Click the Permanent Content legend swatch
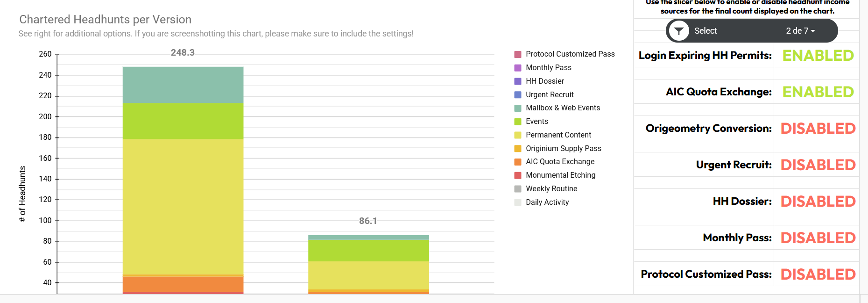The width and height of the screenshot is (868, 303). [518, 135]
